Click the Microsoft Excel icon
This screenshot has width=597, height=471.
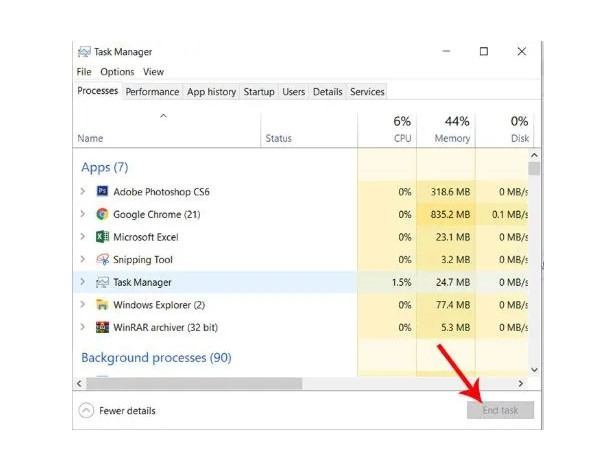tap(102, 237)
